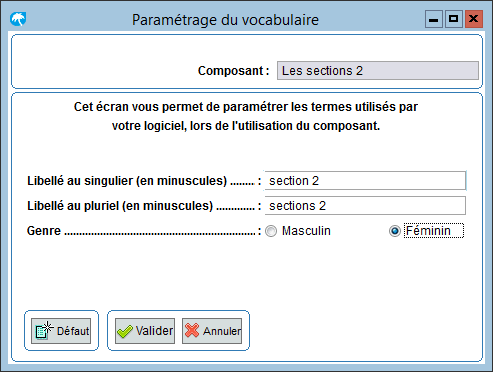
Task: Select the Féminin radio button
Action: tap(395, 231)
